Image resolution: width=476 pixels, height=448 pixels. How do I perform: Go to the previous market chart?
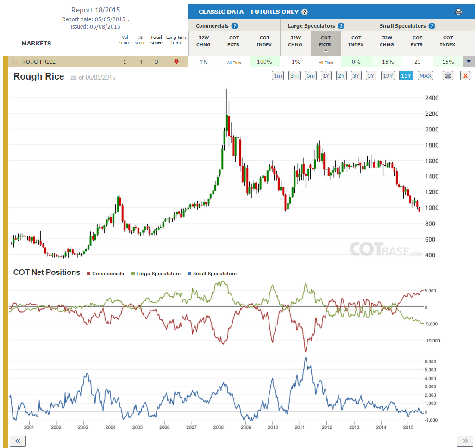pyautogui.click(x=18, y=441)
